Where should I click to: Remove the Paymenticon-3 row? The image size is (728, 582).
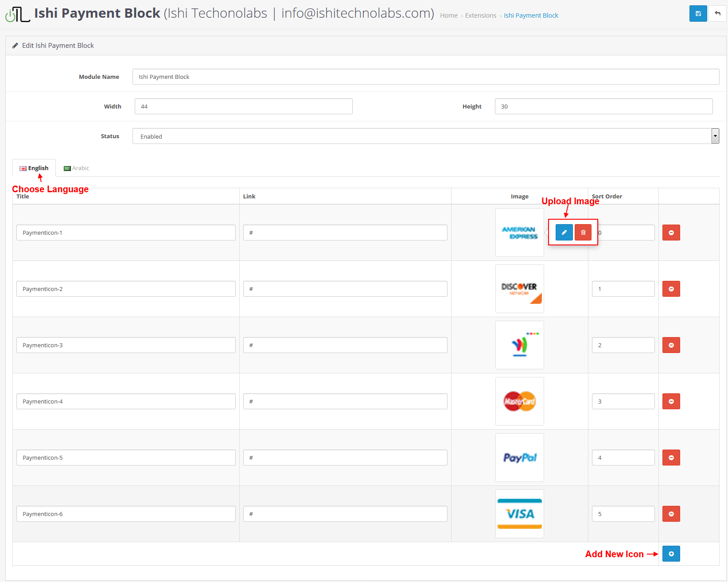(671, 345)
